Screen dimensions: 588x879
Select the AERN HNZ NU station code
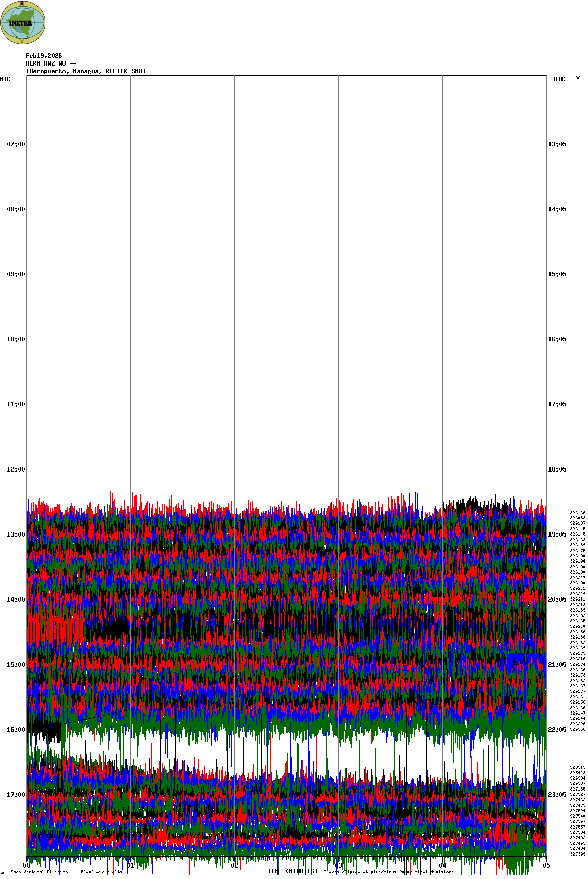click(51, 63)
